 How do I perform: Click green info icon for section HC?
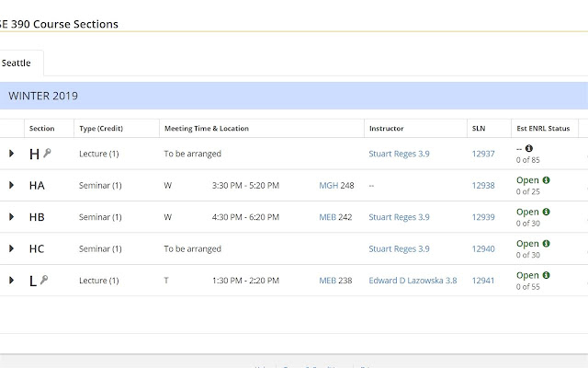(x=546, y=243)
